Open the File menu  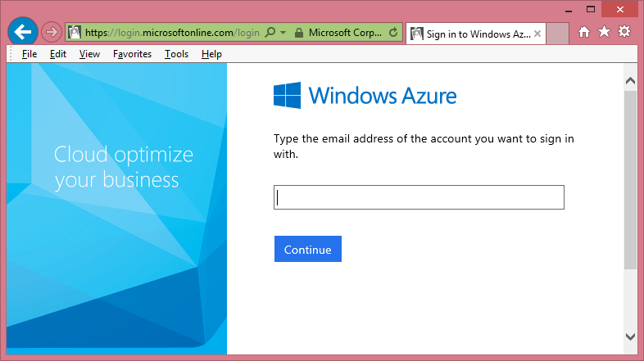(x=29, y=54)
